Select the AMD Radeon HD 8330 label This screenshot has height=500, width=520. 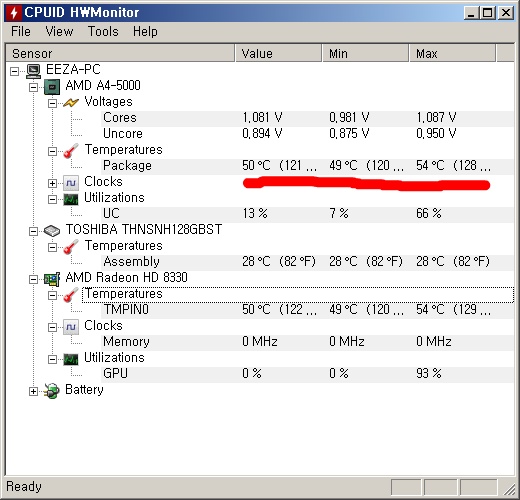pos(127,278)
